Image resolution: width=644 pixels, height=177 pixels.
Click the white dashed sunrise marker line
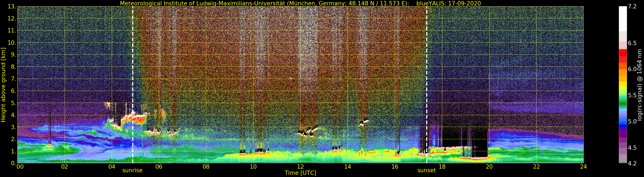(132, 85)
